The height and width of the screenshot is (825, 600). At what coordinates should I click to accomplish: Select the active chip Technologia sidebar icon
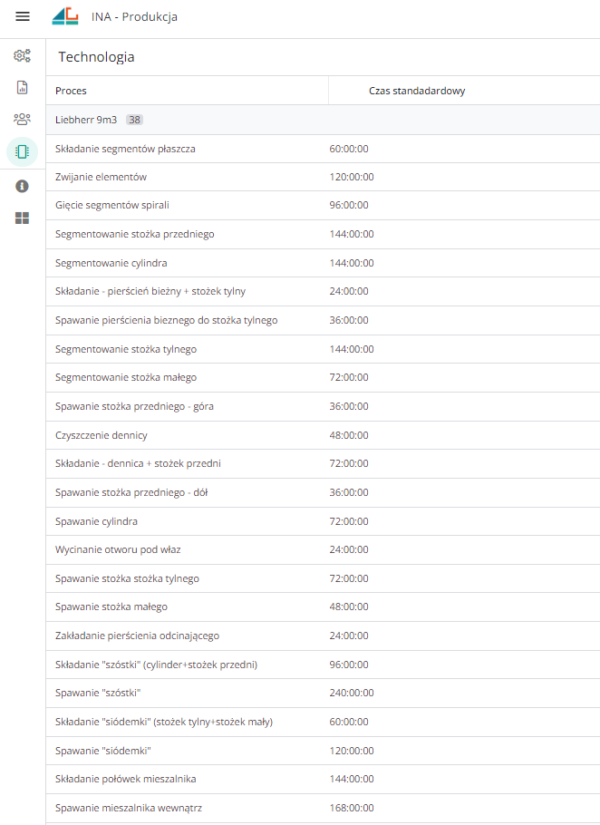coord(22,151)
